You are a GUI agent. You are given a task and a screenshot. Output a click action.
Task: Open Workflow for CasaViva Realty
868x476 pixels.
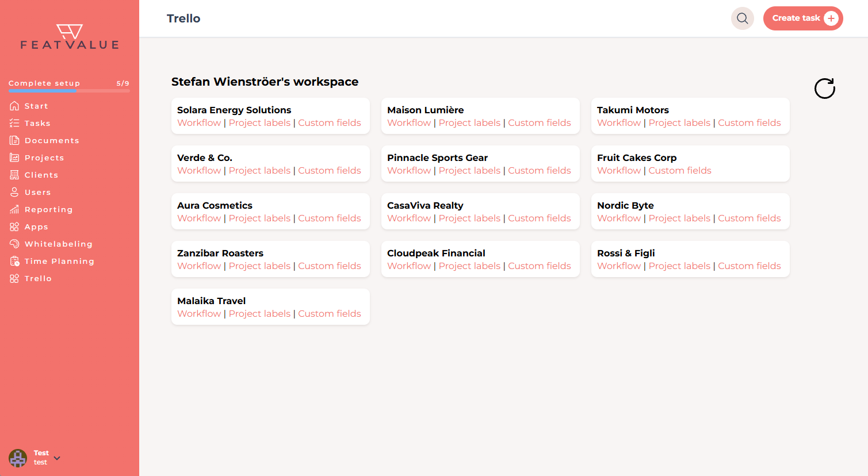pos(409,218)
